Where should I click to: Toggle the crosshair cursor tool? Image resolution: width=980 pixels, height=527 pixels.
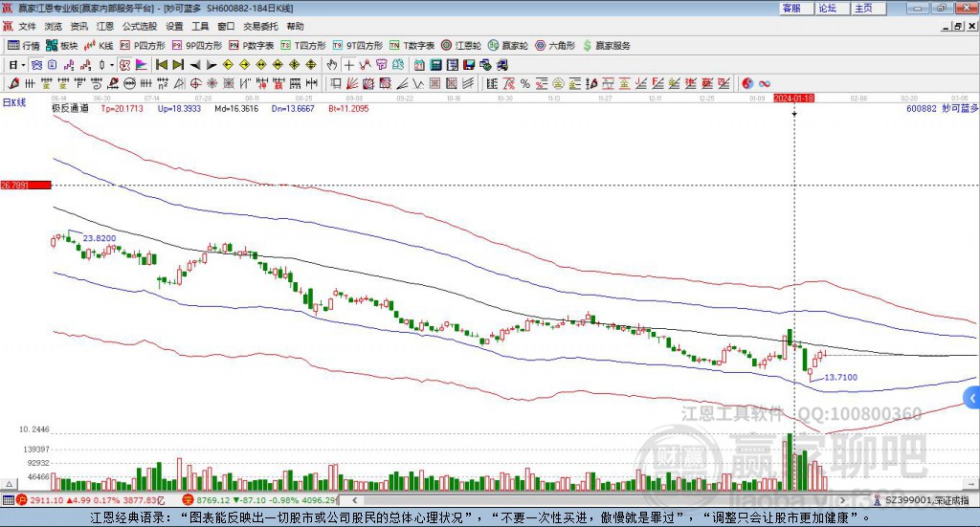pyautogui.click(x=349, y=65)
